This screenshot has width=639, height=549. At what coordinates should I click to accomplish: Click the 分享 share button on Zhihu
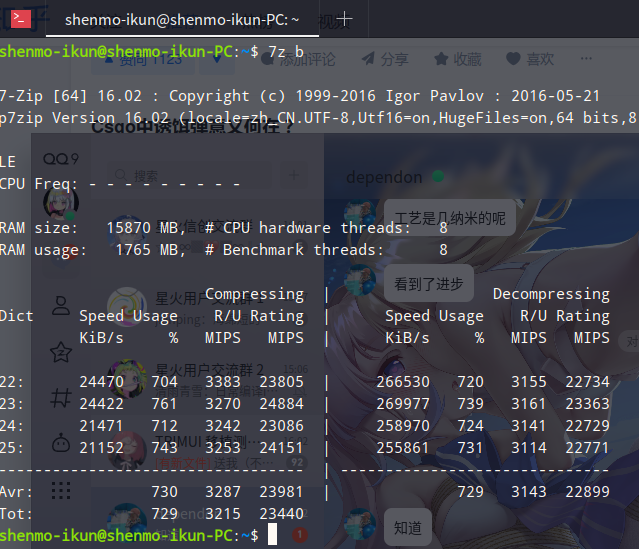(385, 60)
